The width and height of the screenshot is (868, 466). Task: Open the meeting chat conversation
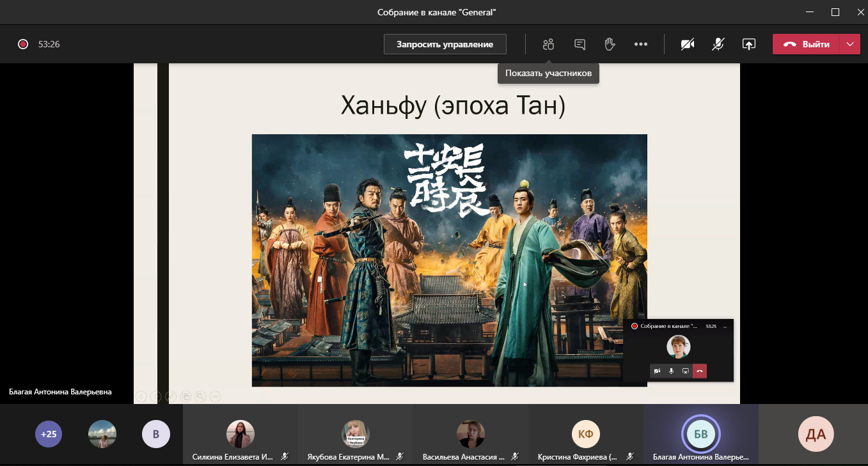click(x=580, y=44)
